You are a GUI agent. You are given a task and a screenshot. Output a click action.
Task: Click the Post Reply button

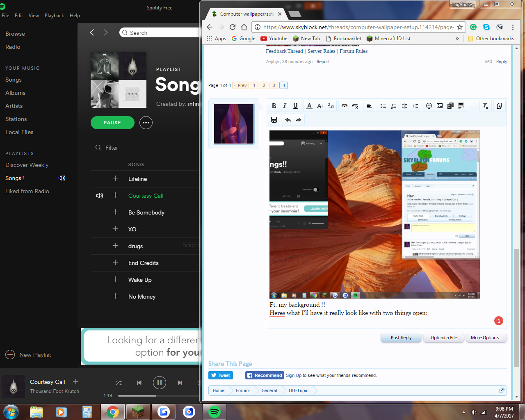tap(401, 338)
